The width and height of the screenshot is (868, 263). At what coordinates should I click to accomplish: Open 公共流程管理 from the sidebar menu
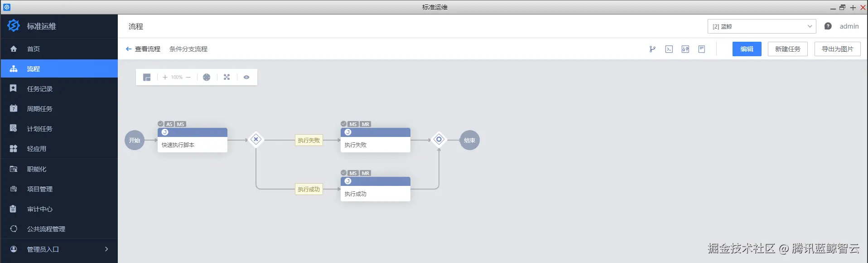click(x=47, y=229)
